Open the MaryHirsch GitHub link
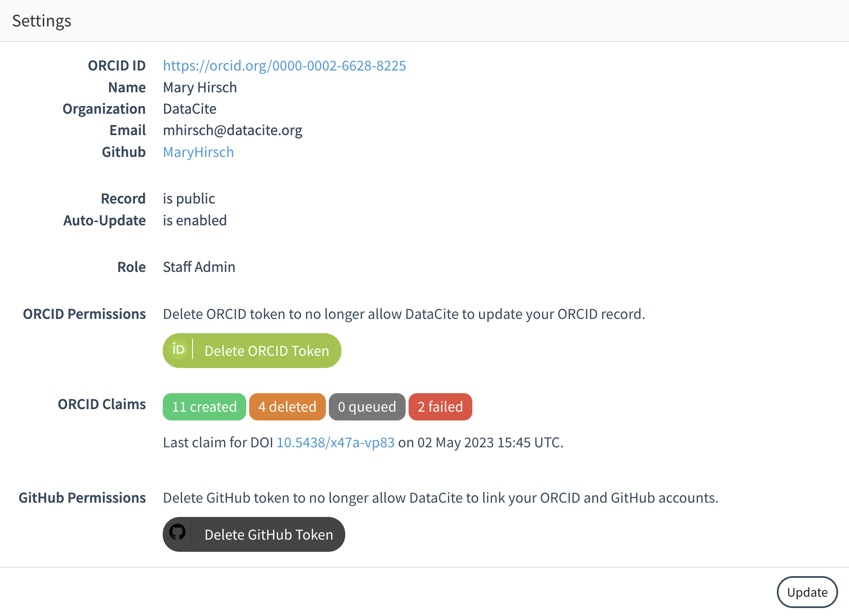Screen dimensions: 849x616 [198, 152]
